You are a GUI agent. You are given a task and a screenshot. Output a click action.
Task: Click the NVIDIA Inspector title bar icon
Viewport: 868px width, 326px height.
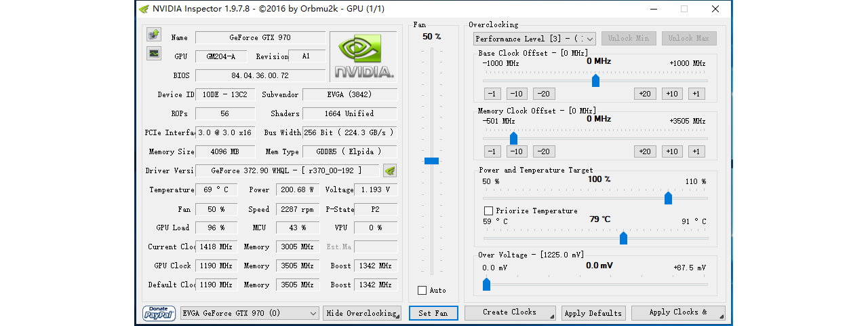(x=144, y=9)
